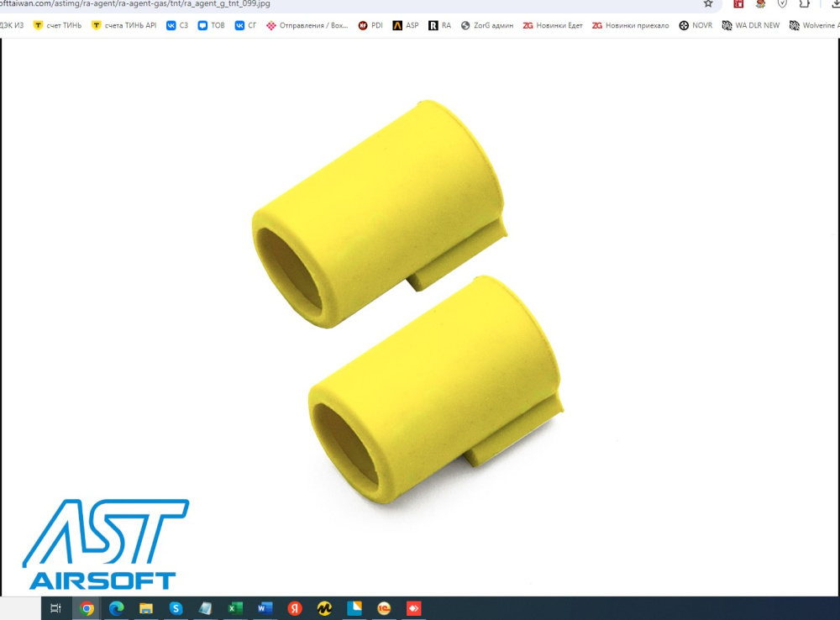Open the red double-arrow taskbar app
Image resolution: width=840 pixels, height=620 pixels.
point(413,608)
